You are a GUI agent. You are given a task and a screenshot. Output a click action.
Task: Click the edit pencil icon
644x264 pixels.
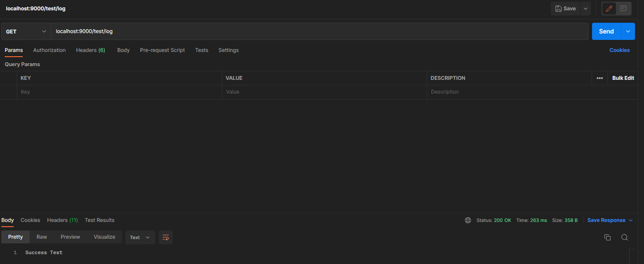pyautogui.click(x=609, y=9)
